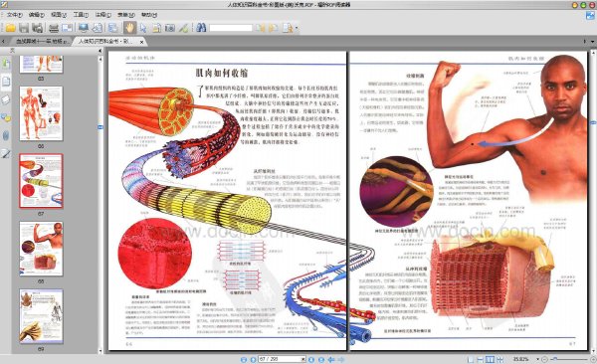Open the bookmarks side panel icon
Screen dimensions: 597x364
click(6, 64)
